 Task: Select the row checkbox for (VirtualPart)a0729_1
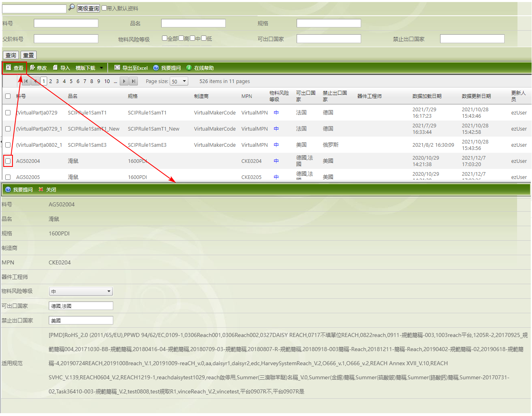(8, 129)
